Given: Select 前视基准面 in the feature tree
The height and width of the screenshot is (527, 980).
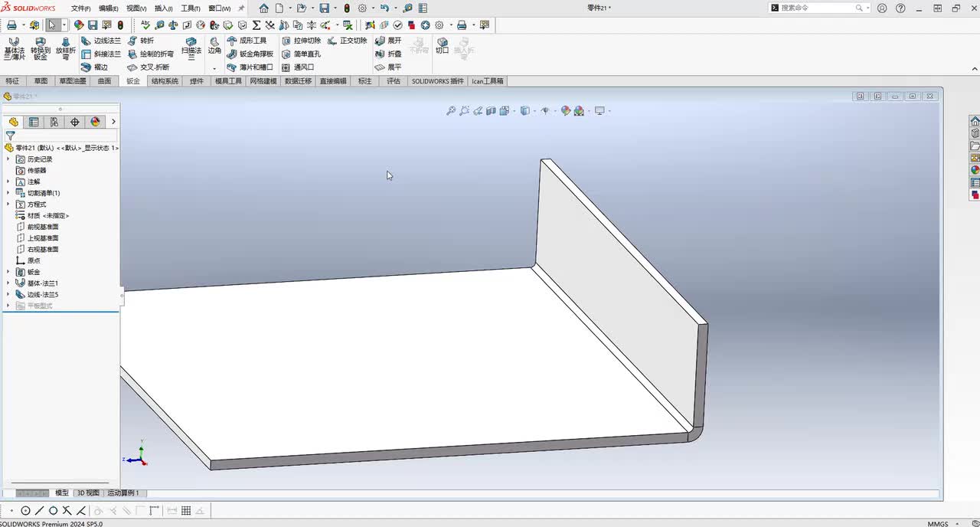Looking at the screenshot, I should click(x=38, y=227).
